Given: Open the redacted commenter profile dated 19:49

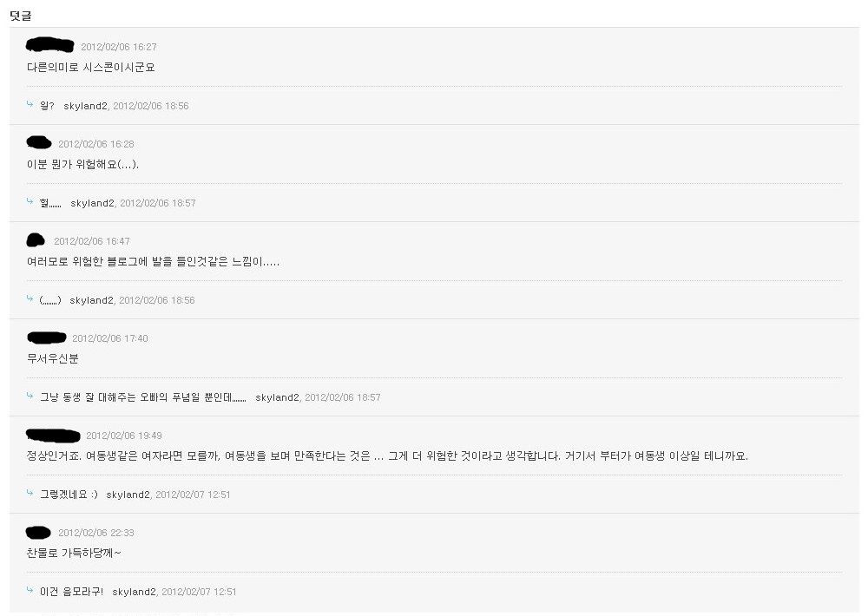Looking at the screenshot, I should pyautogui.click(x=53, y=434).
